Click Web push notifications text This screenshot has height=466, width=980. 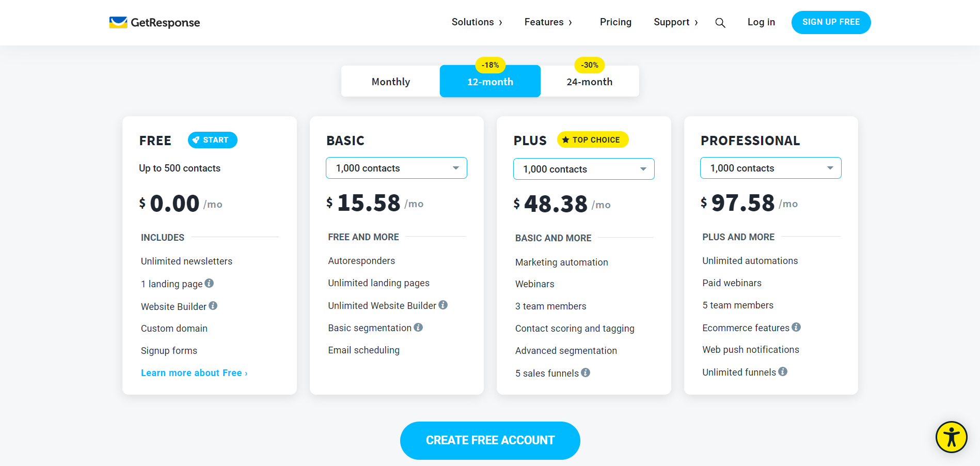pos(751,350)
